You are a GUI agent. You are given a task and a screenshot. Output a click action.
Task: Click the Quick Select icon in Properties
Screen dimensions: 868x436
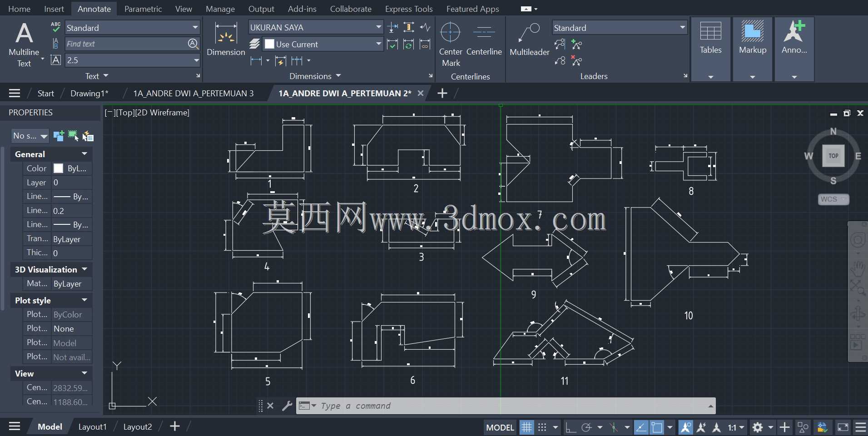88,136
